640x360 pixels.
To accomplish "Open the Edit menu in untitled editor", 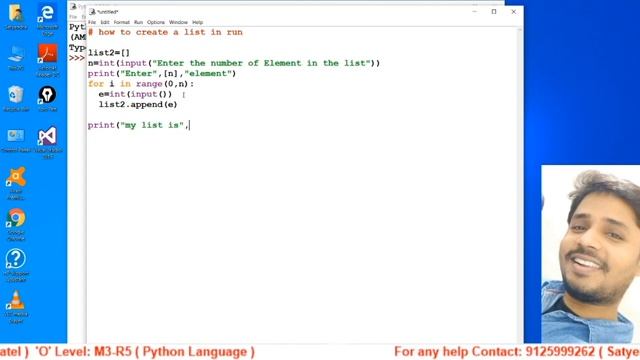I will (105, 22).
